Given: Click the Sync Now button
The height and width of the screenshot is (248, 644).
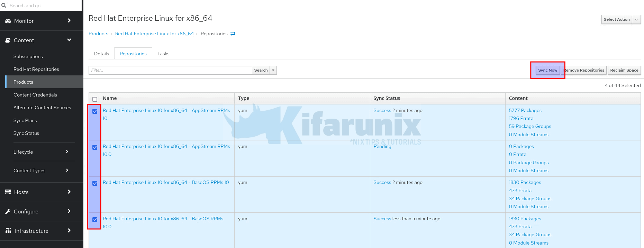Looking at the screenshot, I should point(547,70).
